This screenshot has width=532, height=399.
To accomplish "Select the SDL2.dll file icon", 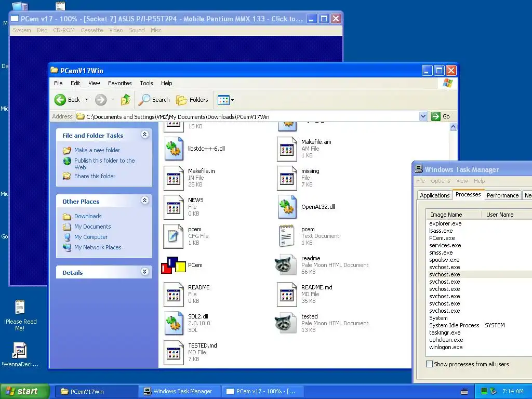I will pyautogui.click(x=174, y=323).
